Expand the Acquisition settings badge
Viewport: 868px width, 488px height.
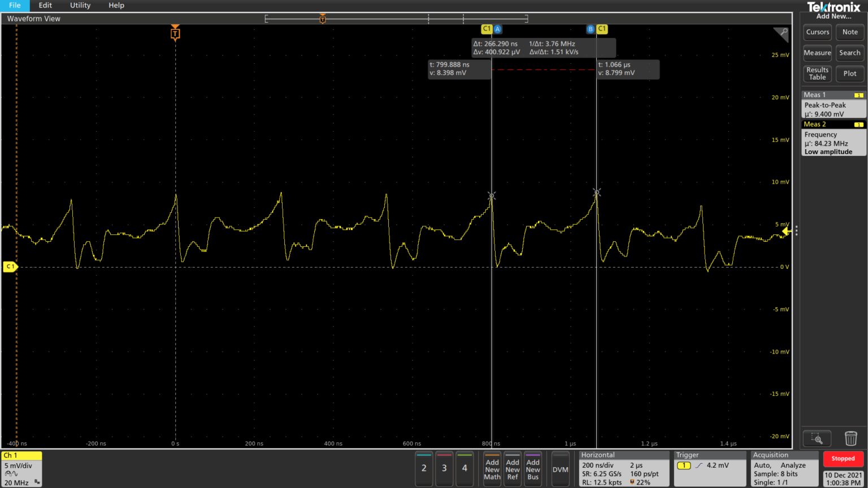click(x=784, y=469)
